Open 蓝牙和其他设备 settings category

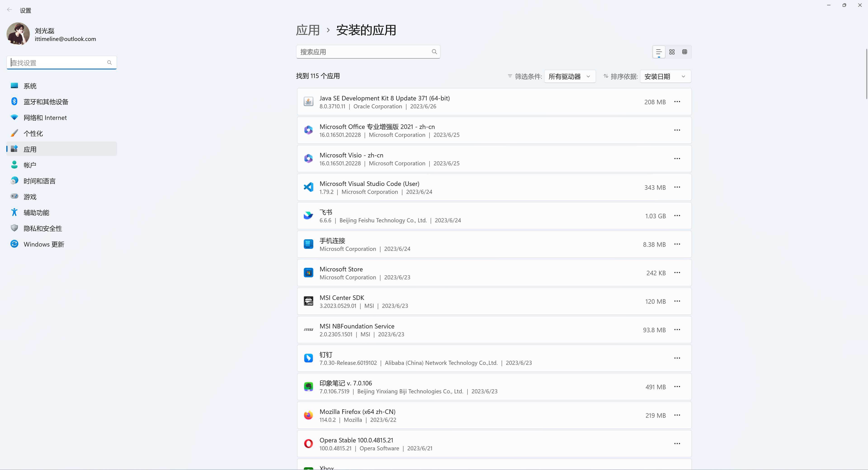(62, 102)
